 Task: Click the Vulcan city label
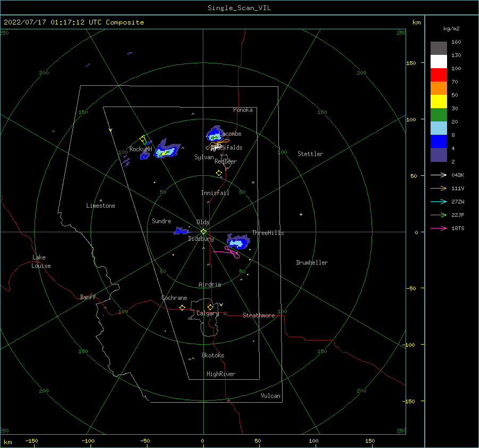point(271,396)
